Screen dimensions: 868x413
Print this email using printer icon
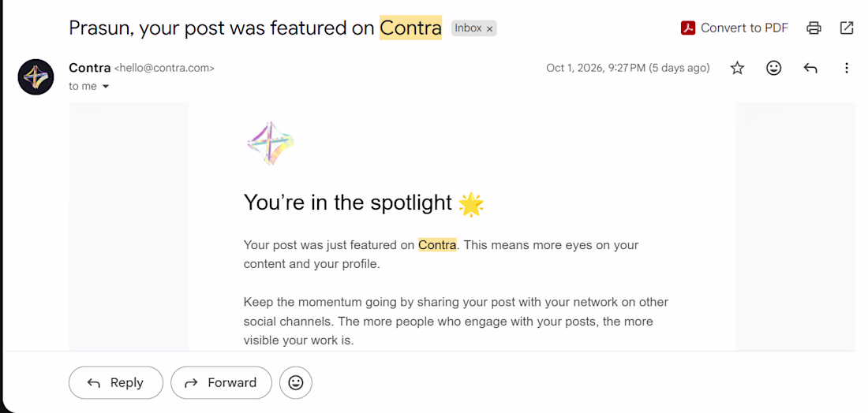[814, 28]
